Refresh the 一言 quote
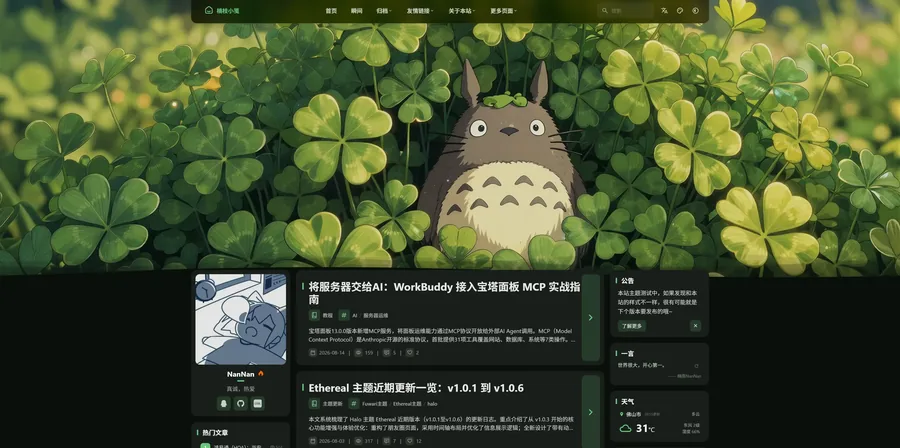The width and height of the screenshot is (900, 448). (696, 365)
